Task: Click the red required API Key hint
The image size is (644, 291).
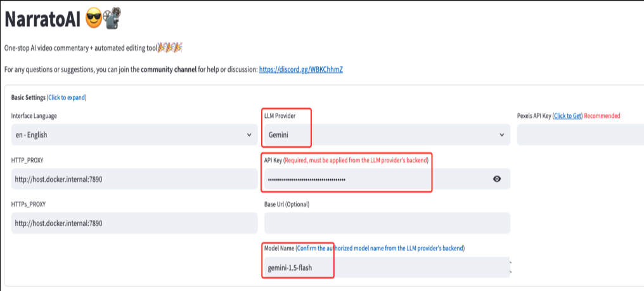Action: tap(356, 160)
